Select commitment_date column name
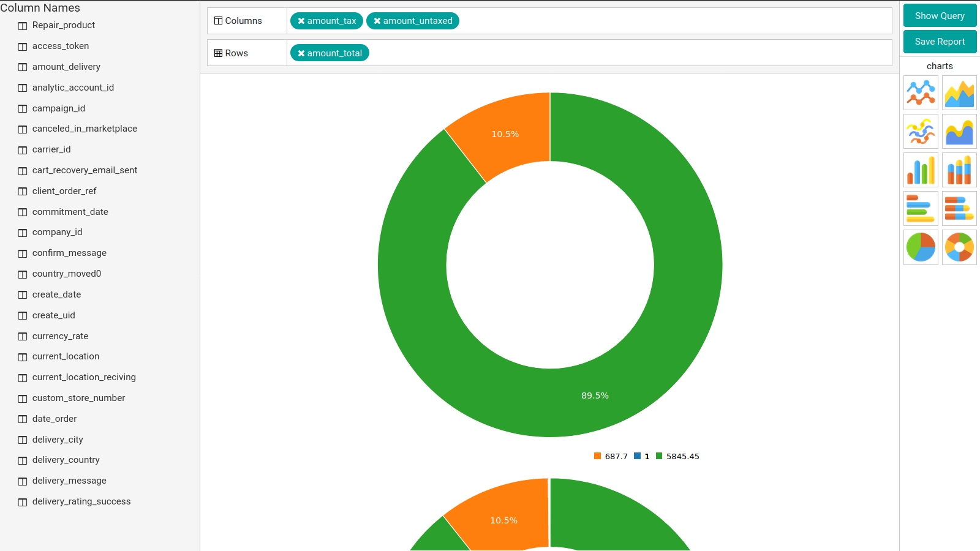Viewport: 980px width, 551px height. 70,212
